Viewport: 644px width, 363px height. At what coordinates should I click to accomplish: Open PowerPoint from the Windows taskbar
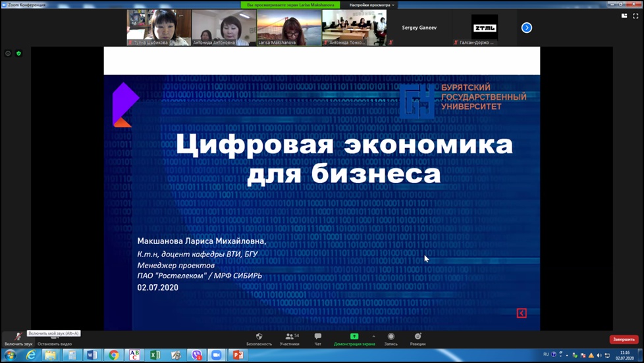[x=237, y=355]
